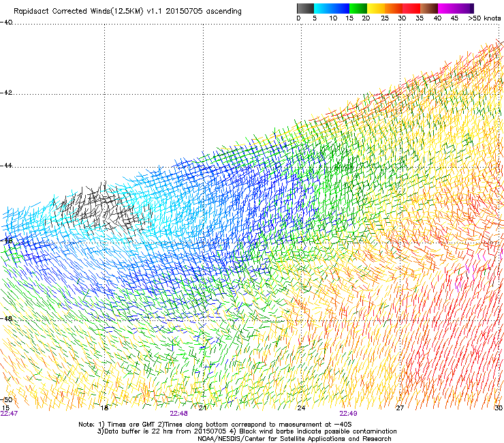Click the '18' longitude axis label
Viewport: 504px width, 443px height.
click(x=104, y=408)
